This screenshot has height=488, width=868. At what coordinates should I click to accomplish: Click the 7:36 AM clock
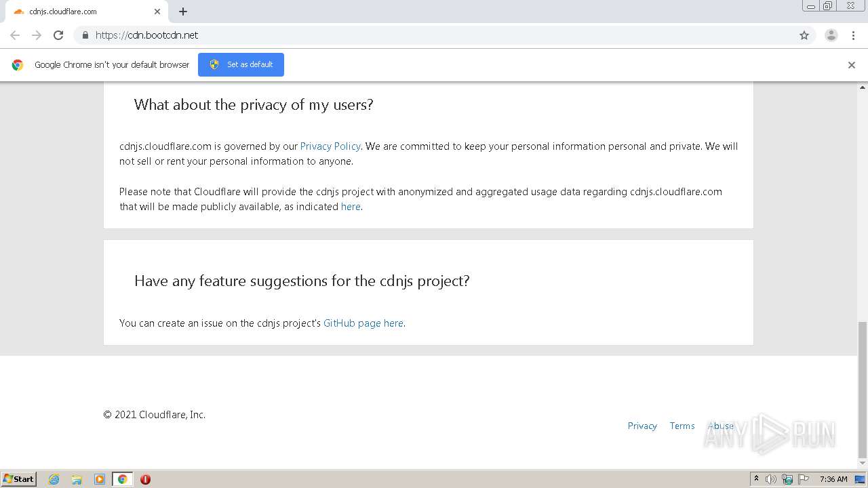tap(833, 479)
